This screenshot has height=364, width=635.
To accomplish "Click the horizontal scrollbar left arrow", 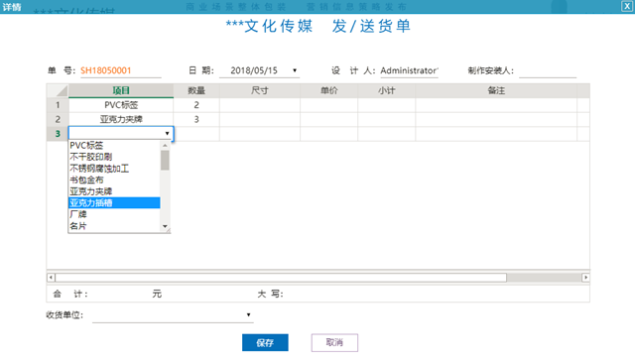I will (51, 278).
